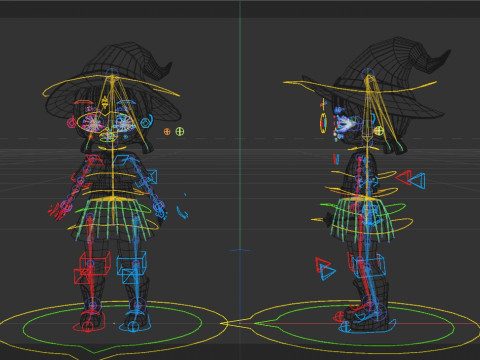The width and height of the screenshot is (480, 360).
Task: Pick the yellow oval eye-target control, side view
Action: pyautogui.click(x=323, y=123)
